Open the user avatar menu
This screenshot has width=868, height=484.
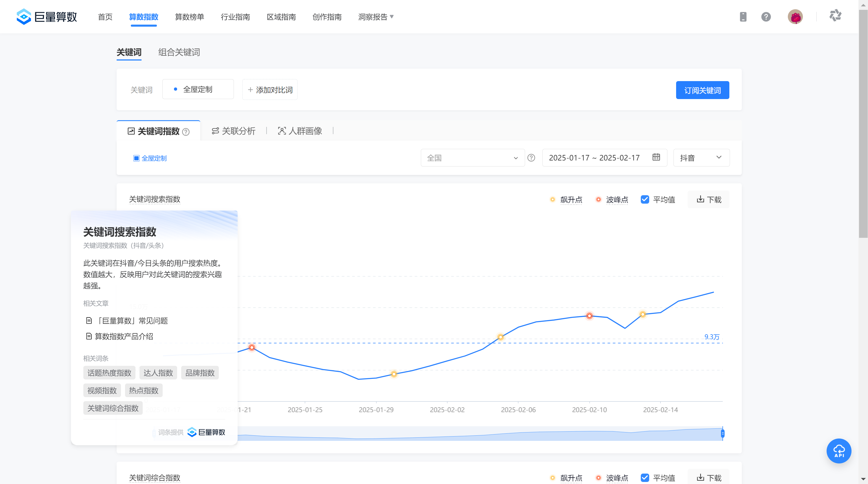click(795, 17)
